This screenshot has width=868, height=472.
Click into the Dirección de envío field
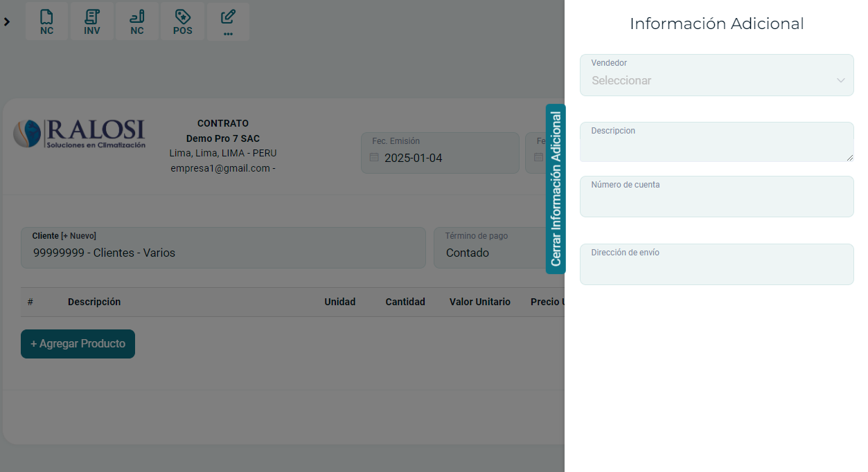716,270
